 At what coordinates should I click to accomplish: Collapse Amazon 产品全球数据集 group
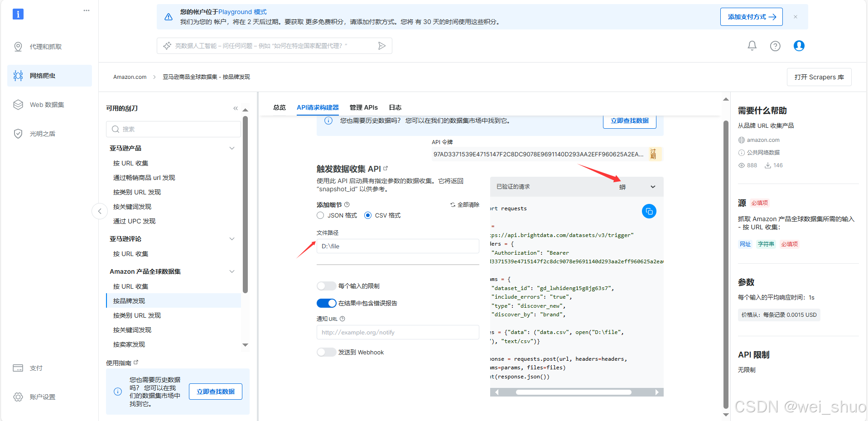pos(232,271)
